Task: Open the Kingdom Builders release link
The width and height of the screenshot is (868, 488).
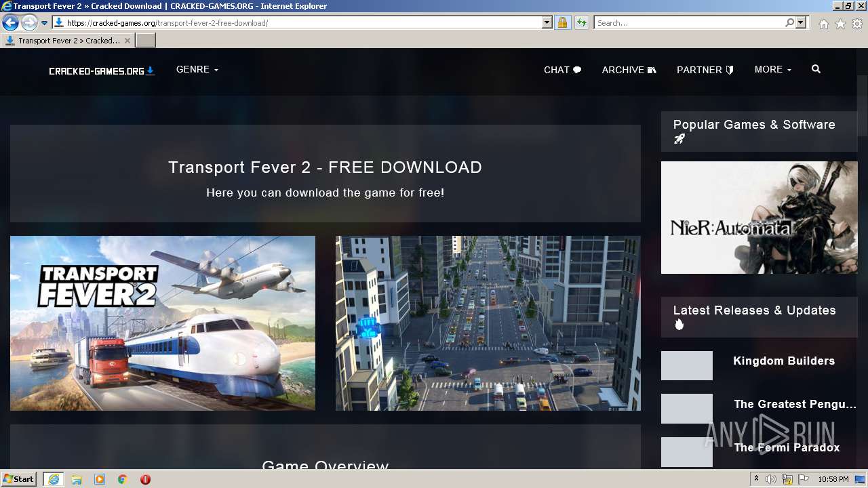Action: (x=784, y=361)
